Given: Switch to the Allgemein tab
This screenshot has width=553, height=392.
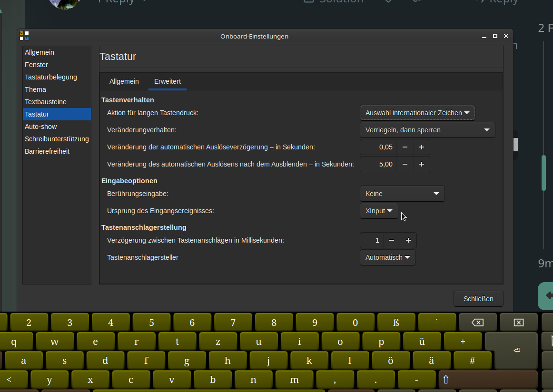Looking at the screenshot, I should 124,82.
